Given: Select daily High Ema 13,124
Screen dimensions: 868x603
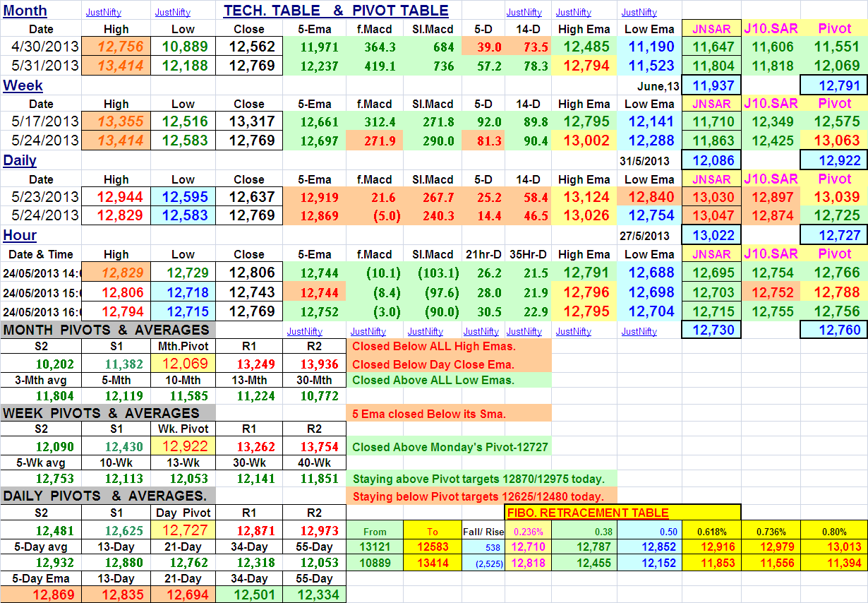Looking at the screenshot, I should 584,196.
